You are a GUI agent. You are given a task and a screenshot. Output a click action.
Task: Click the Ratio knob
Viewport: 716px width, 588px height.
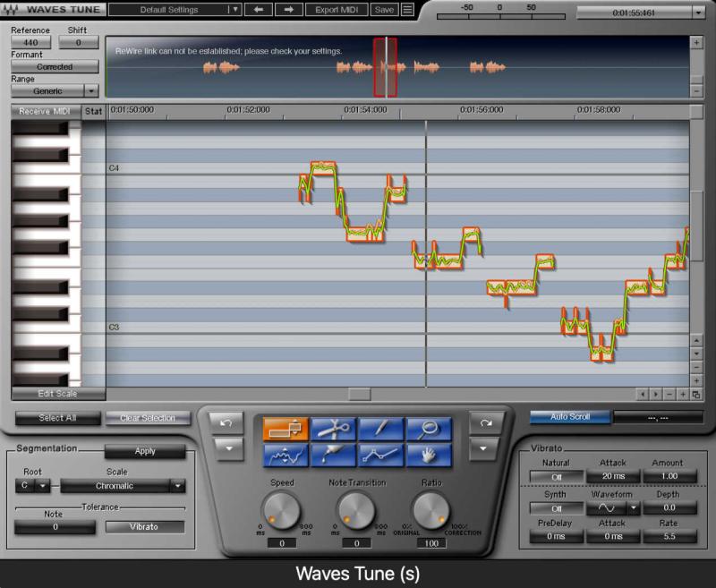coord(431,511)
